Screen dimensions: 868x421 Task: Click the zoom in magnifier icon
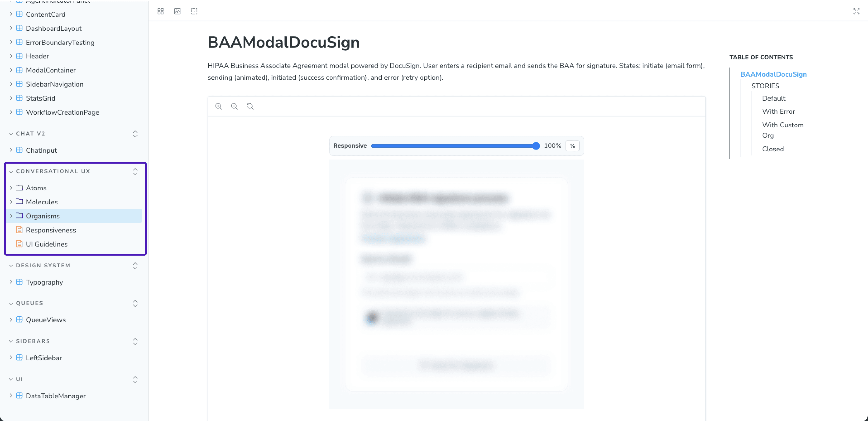(219, 106)
